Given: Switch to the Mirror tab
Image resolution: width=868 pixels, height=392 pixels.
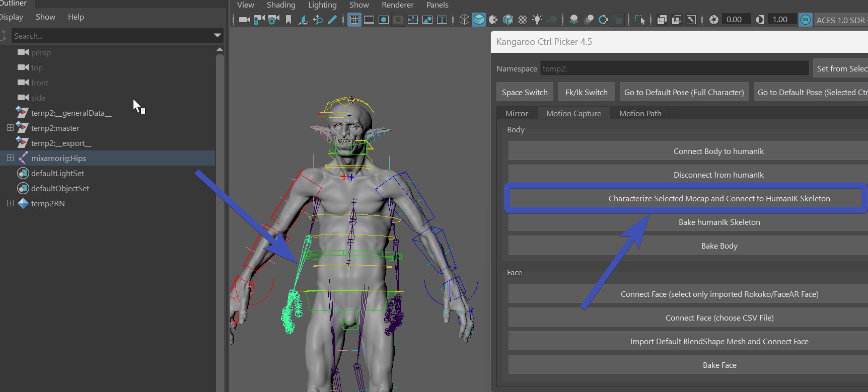Looking at the screenshot, I should pyautogui.click(x=517, y=113).
